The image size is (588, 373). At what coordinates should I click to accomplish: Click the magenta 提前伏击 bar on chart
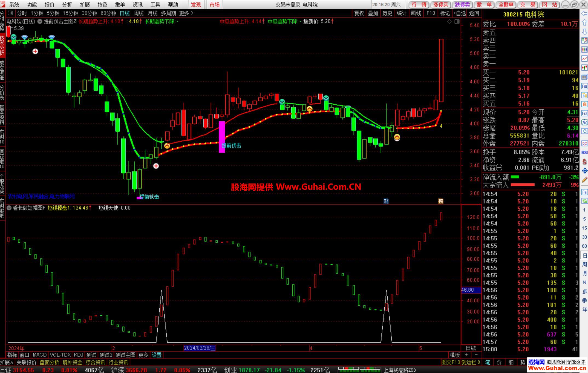[x=222, y=137]
